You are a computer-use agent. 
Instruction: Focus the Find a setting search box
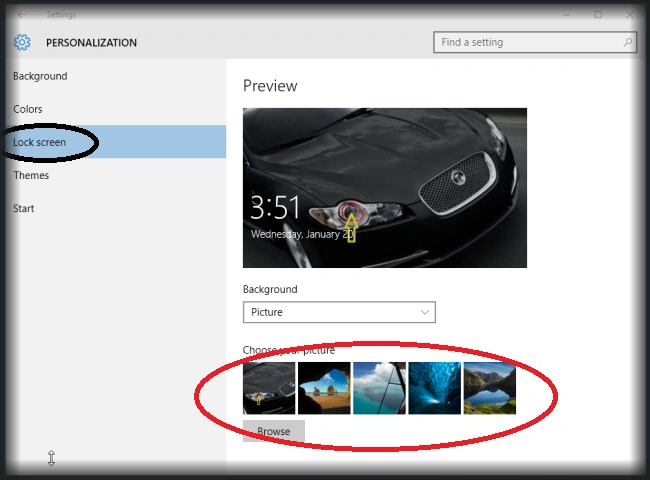point(535,42)
